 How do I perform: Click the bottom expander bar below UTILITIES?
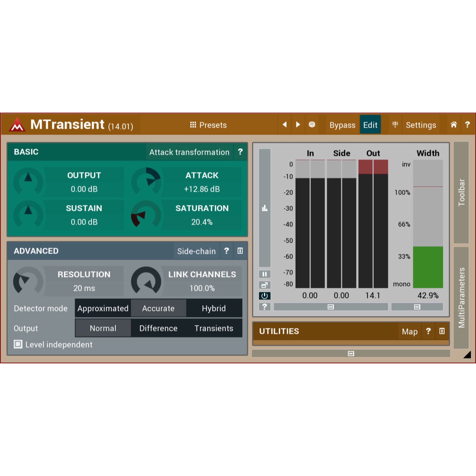click(x=351, y=354)
